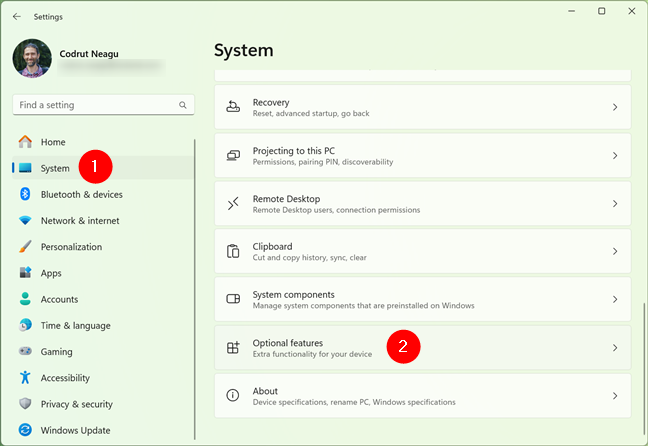Click the Apps sidebar icon

tap(25, 272)
